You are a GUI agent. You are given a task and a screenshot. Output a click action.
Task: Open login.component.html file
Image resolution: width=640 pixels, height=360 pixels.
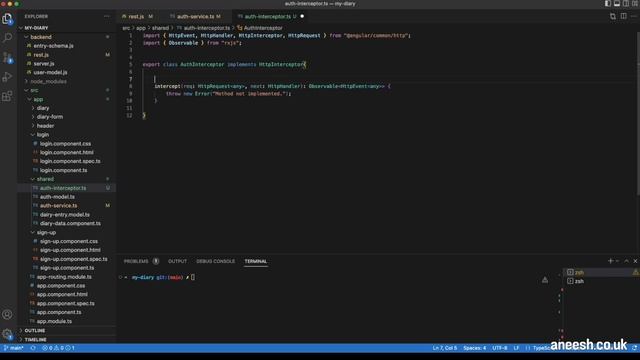[x=67, y=152]
